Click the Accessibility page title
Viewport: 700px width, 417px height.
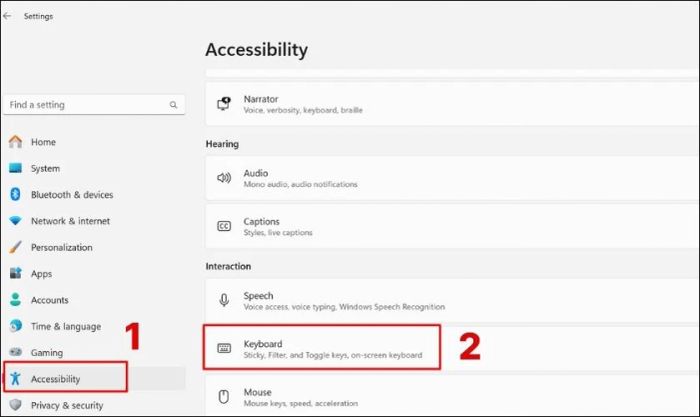[257, 50]
